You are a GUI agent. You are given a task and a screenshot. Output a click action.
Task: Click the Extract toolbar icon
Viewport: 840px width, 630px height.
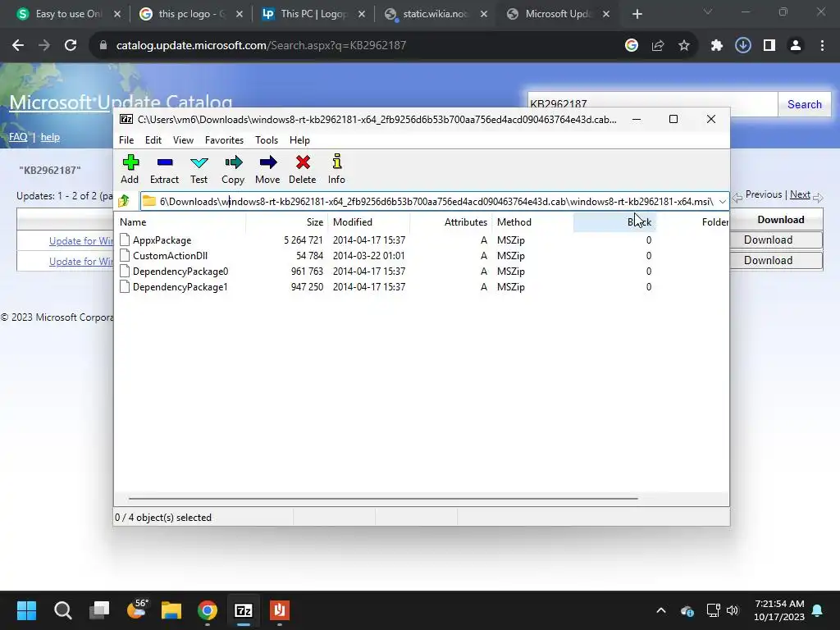point(164,162)
